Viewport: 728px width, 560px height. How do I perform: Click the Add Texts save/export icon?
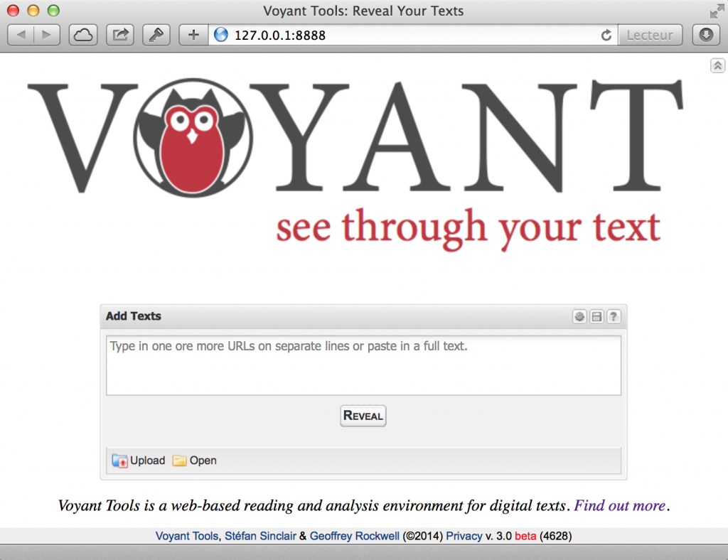596,316
